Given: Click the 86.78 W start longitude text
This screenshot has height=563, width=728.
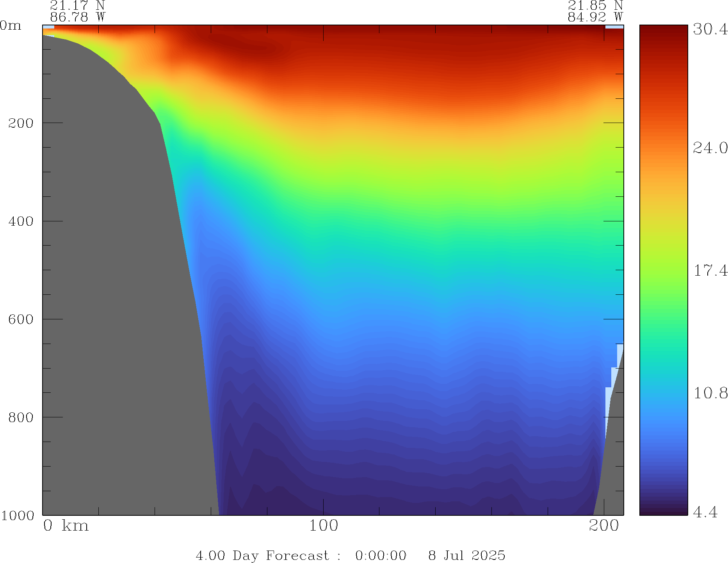Looking at the screenshot, I should pos(78,17).
